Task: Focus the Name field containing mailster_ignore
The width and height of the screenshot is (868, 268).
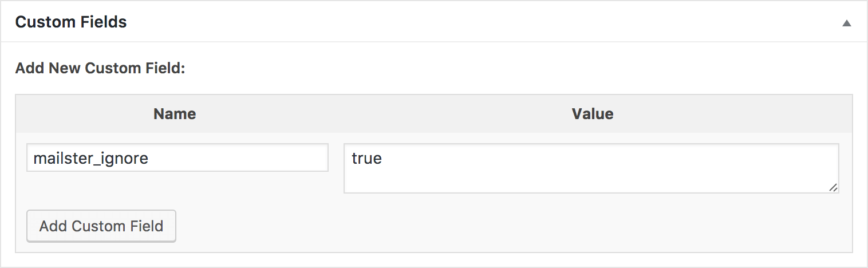Action: pyautogui.click(x=177, y=157)
